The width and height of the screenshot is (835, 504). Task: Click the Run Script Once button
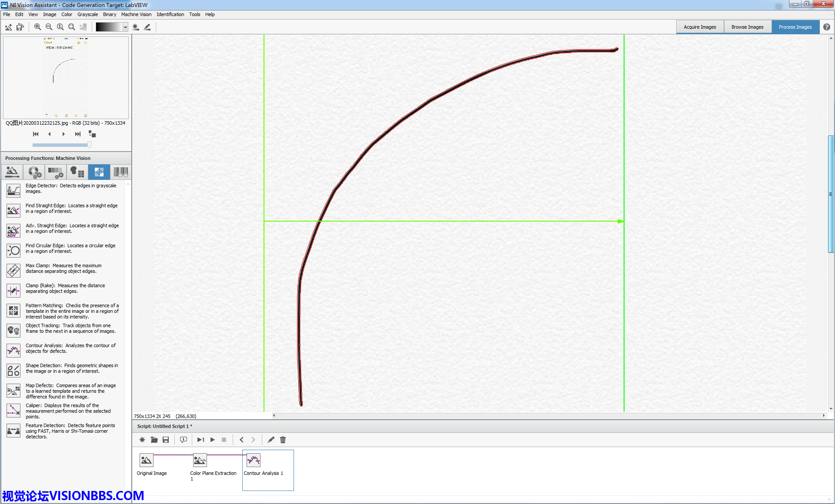click(x=200, y=440)
